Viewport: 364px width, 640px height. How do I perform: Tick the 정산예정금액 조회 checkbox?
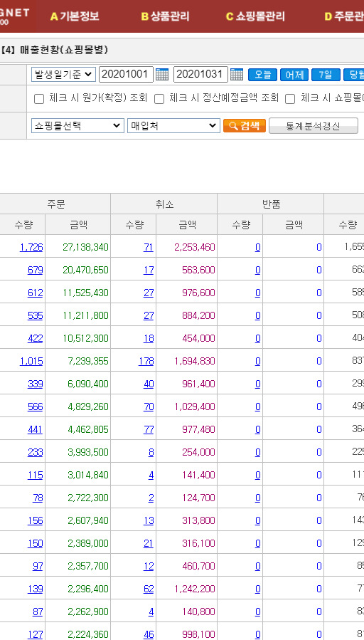tap(159, 99)
